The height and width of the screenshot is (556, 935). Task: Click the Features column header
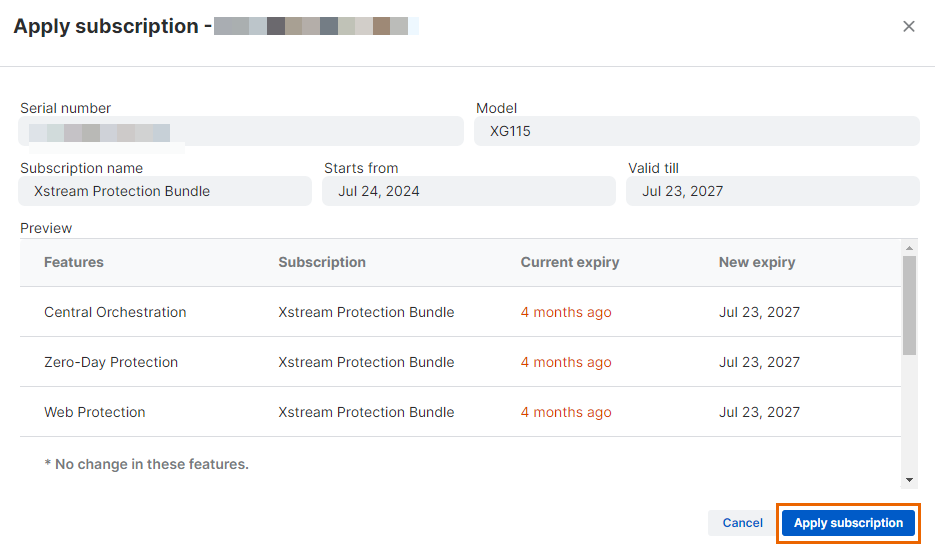point(74,262)
